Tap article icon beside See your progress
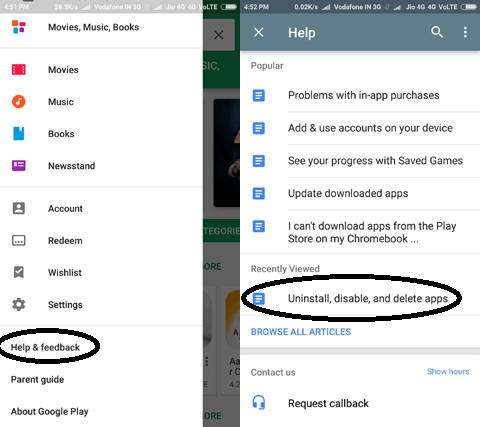Viewport: 480px width, 427px height. click(x=259, y=161)
